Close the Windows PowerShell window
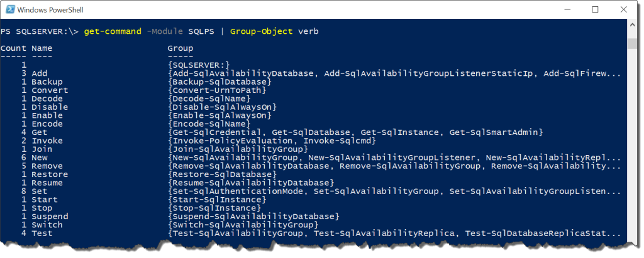The image size is (644, 258). 623,10
